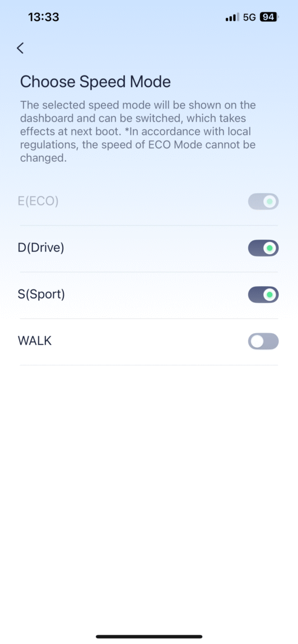Turn off the S(Sport) mode switch
The height and width of the screenshot is (644, 298).
(x=263, y=295)
